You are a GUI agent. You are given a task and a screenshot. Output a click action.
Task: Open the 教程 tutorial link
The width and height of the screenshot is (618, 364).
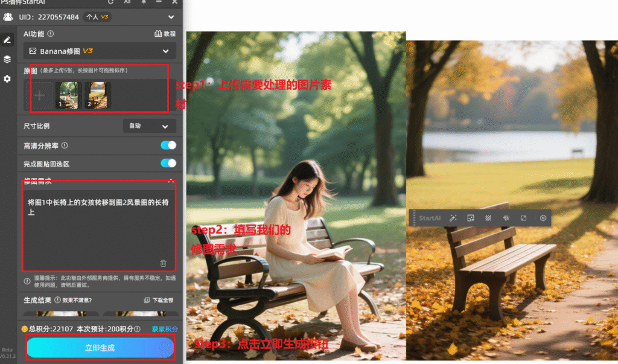point(165,34)
